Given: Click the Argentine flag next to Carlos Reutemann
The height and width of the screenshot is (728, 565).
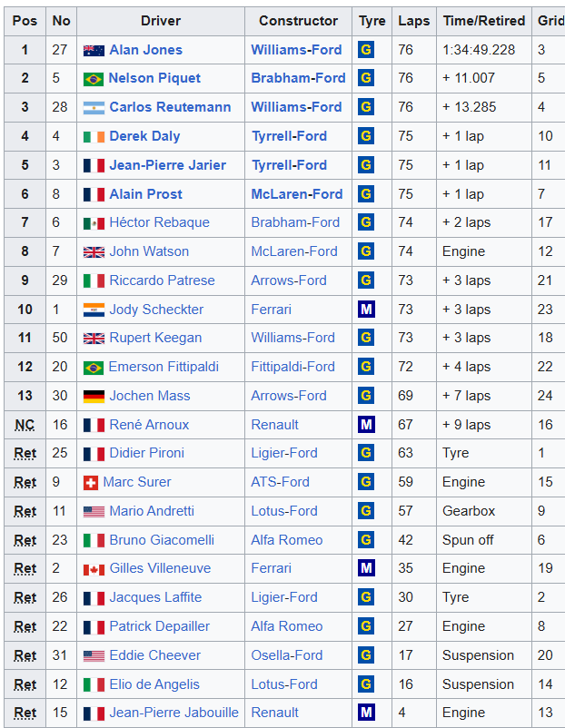Looking at the screenshot, I should pyautogui.click(x=94, y=108).
